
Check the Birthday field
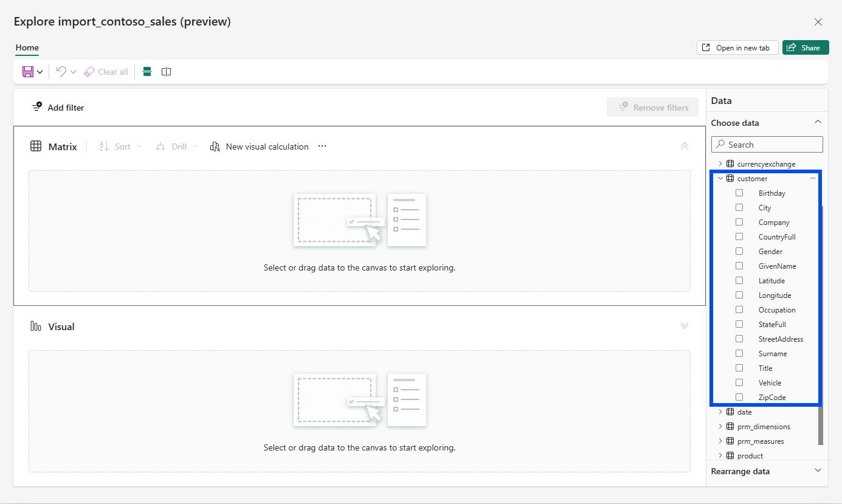739,193
